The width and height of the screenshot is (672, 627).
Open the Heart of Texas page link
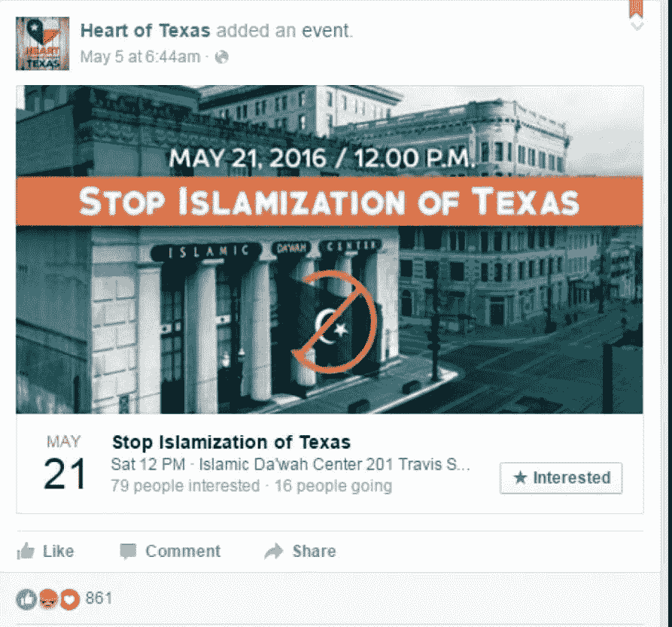tap(145, 31)
